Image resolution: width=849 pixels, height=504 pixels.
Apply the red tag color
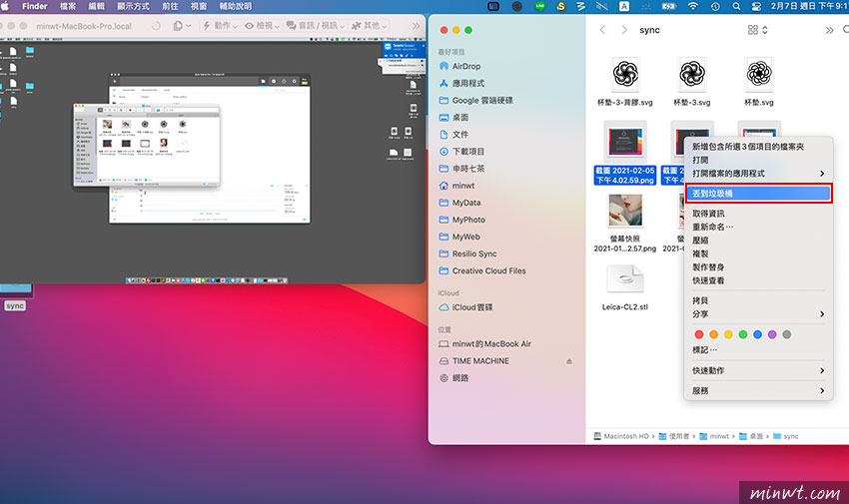(x=699, y=334)
